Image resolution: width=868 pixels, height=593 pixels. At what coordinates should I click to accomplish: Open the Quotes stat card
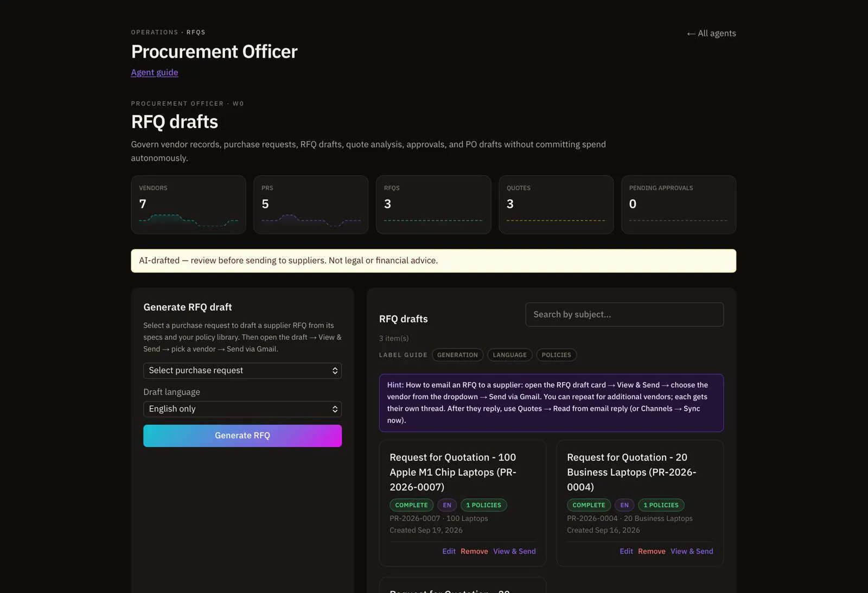[556, 205]
